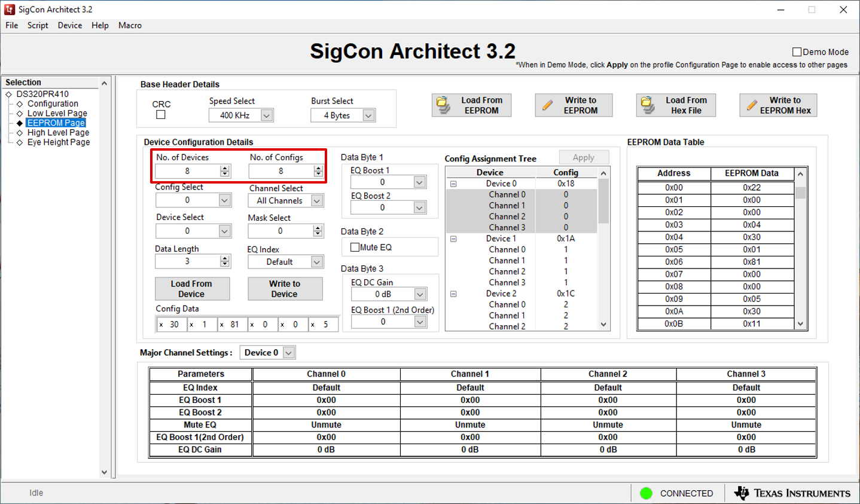Click the SigCon Architect app icon in title bar
The image size is (860, 504).
(x=10, y=10)
